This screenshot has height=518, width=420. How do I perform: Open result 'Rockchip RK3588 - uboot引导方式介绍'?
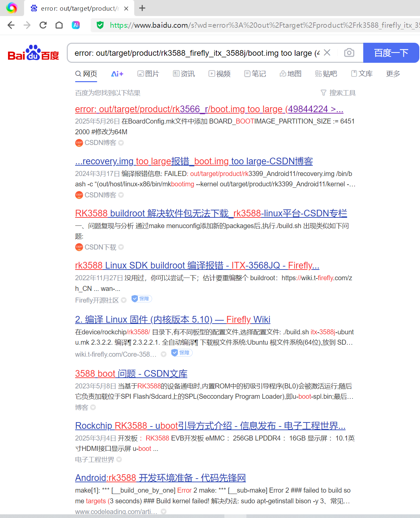click(x=210, y=425)
